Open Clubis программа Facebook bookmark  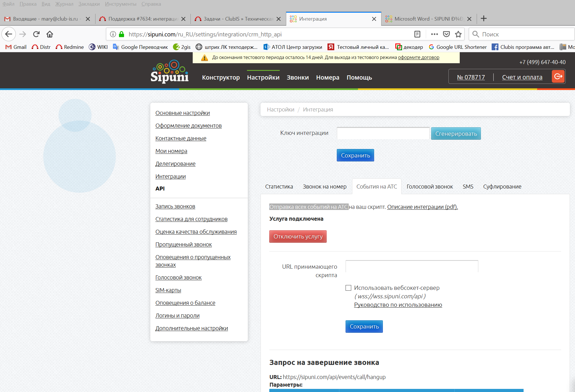pyautogui.click(x=523, y=47)
